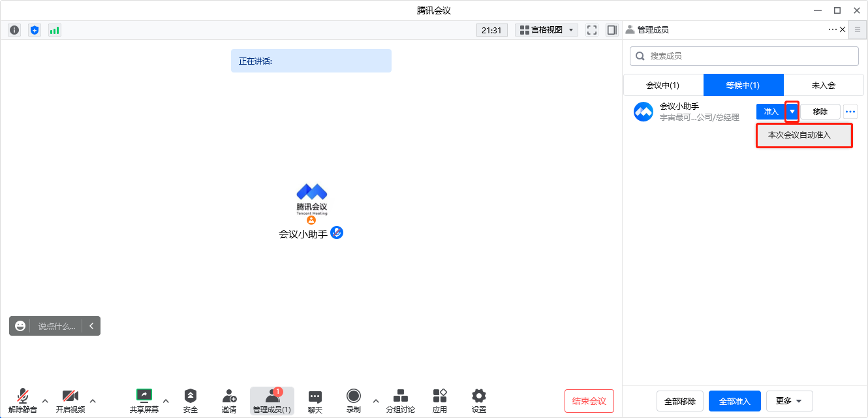Click the 会议小助手 avatar in the waiting list
Viewport: 868px width, 418px height.
click(643, 112)
